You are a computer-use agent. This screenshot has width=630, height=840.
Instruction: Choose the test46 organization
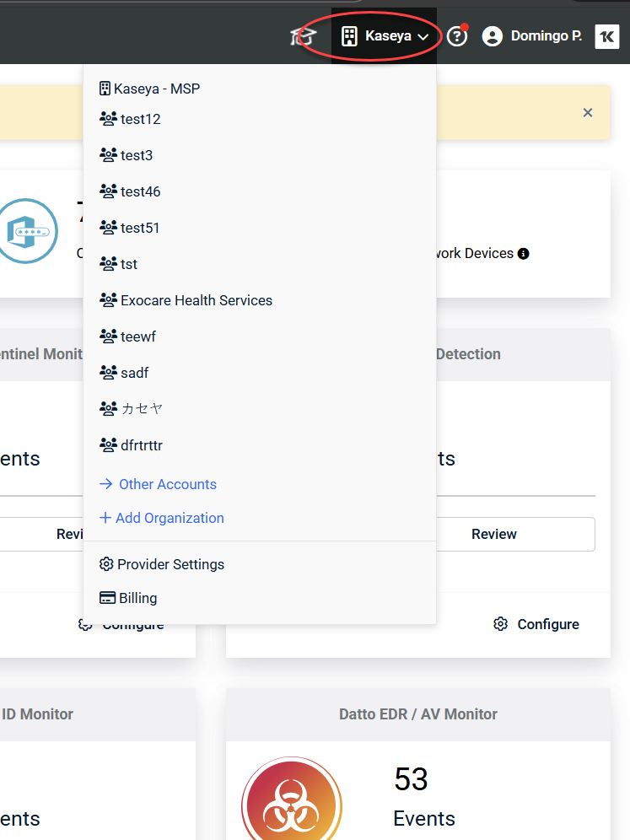tap(139, 191)
